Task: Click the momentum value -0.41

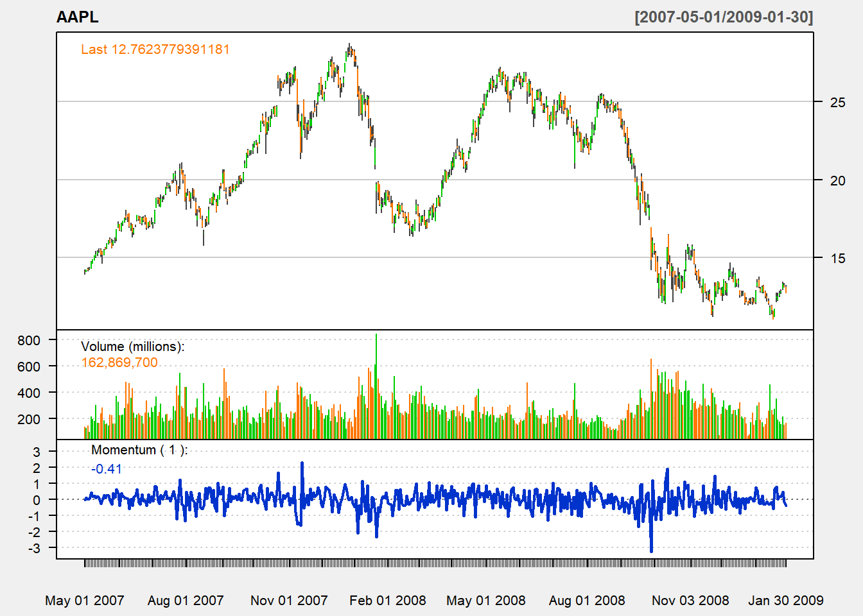Action: pos(107,469)
